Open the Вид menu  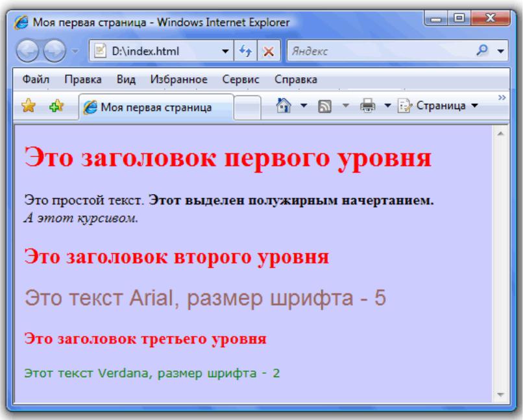(x=126, y=79)
